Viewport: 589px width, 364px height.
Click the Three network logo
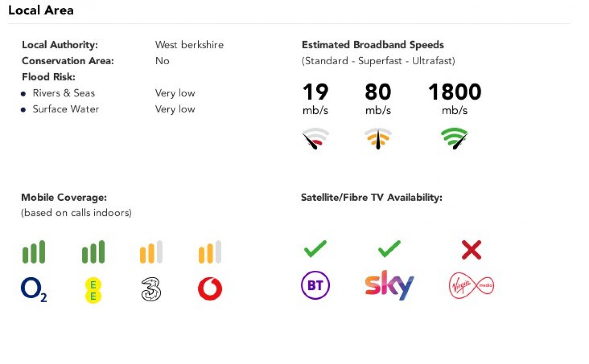coord(151,289)
